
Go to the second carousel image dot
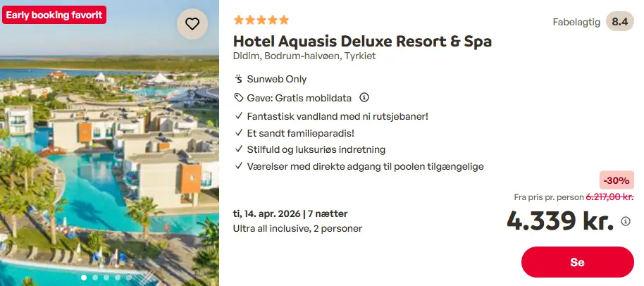[95, 278]
